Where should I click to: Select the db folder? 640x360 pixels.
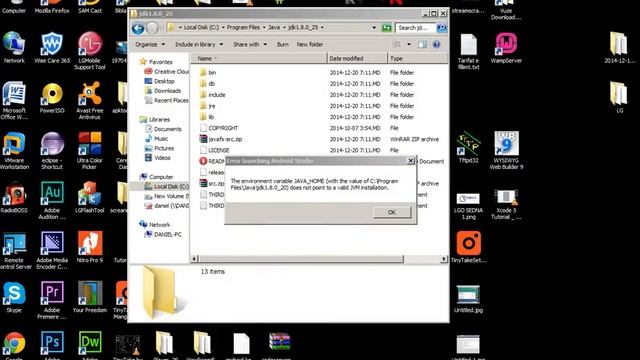pos(211,84)
